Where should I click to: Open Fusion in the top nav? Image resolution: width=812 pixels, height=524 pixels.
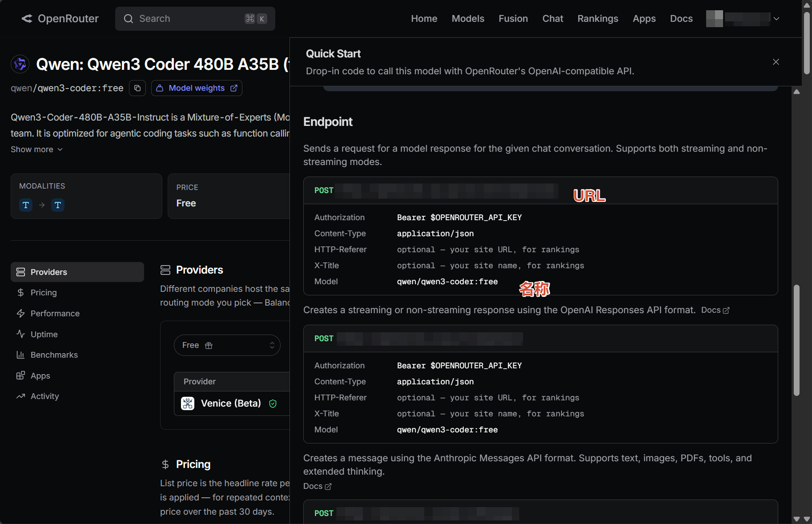click(513, 19)
